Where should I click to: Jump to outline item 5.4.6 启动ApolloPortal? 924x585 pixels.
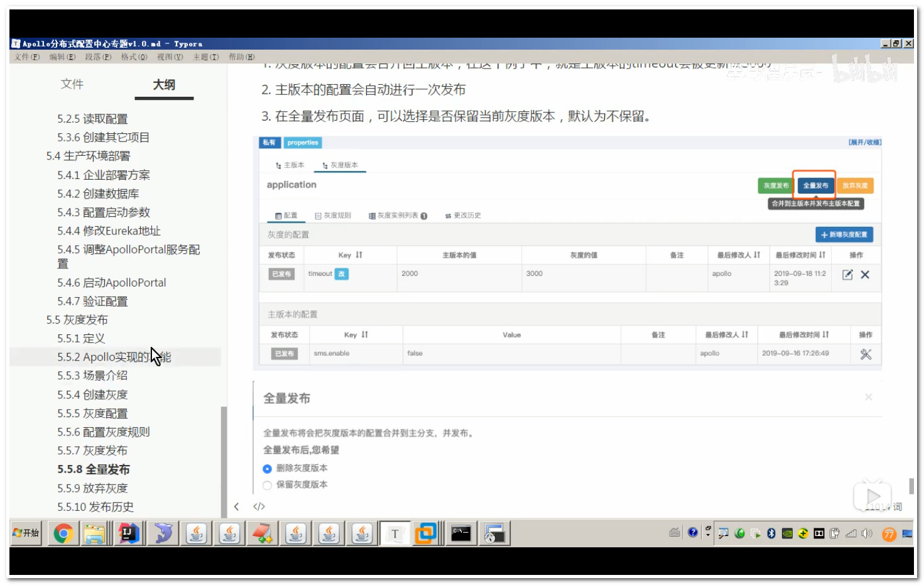[x=112, y=283]
